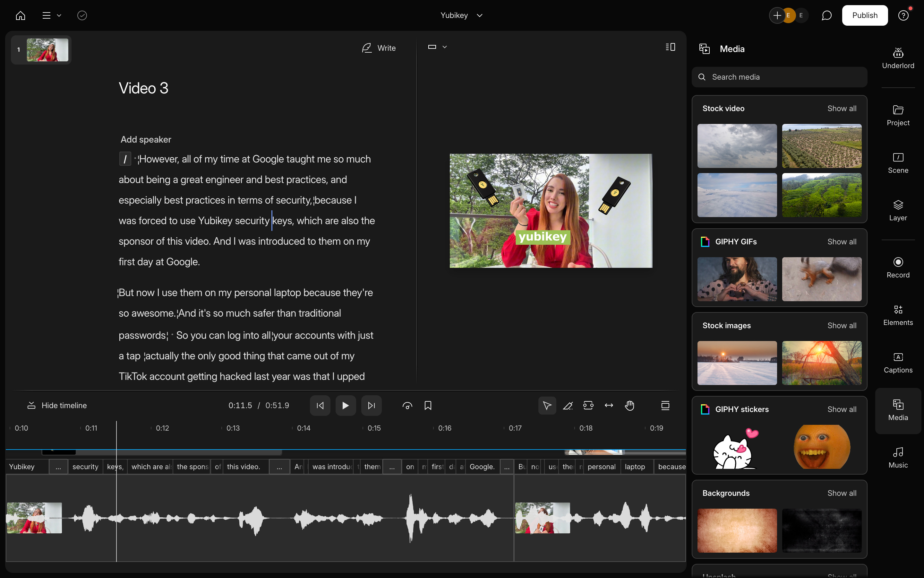Screen dimensions: 924x578
Task: Open the Captions panel
Action: (x=898, y=363)
